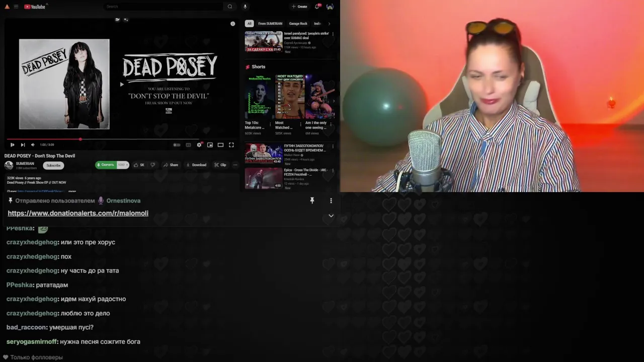Click the orange warning triangle icon
The image size is (644, 362).
pos(7,7)
